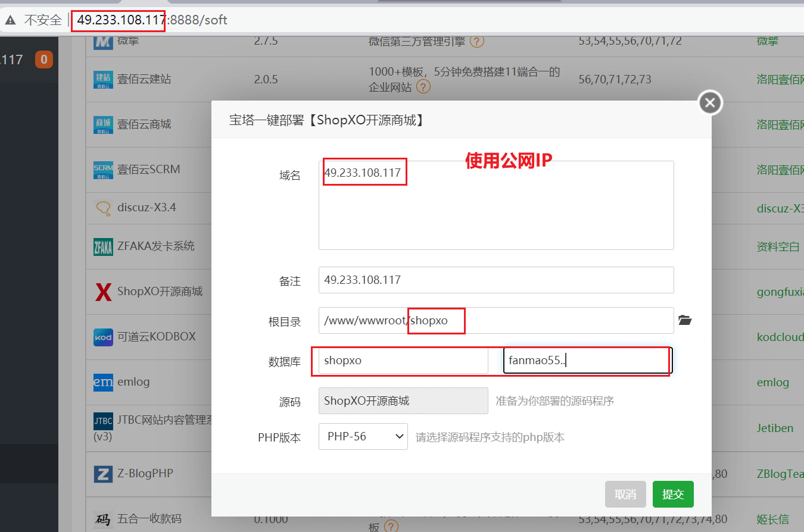Select the ZFAKA发卡系统 name text
This screenshot has height=532, width=804.
click(155, 246)
